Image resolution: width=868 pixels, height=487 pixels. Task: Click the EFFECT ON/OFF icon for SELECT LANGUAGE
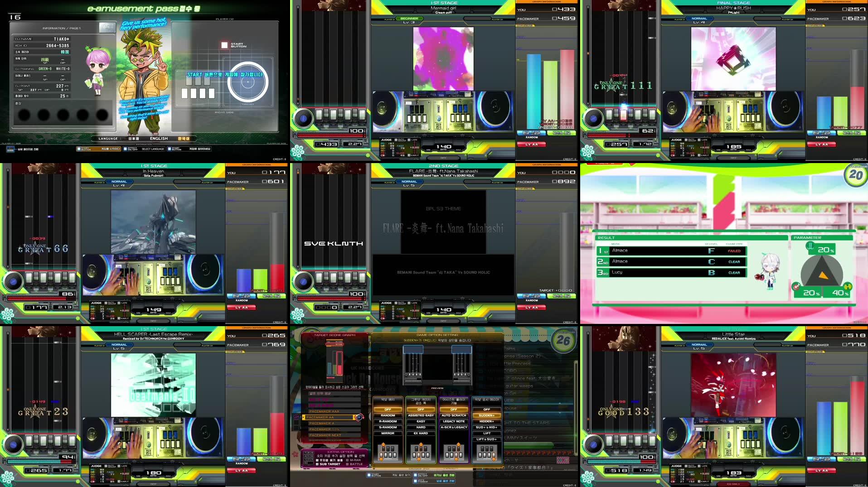126,148
